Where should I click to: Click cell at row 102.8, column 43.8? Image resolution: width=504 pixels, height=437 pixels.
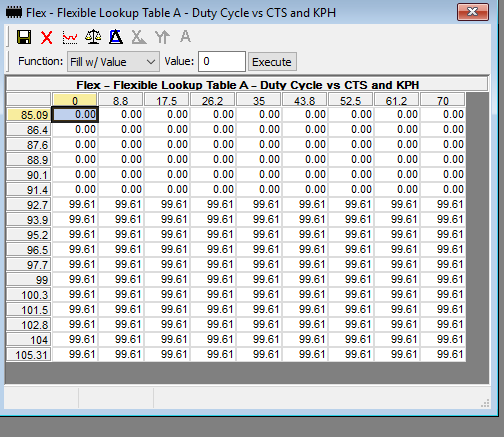(x=305, y=324)
